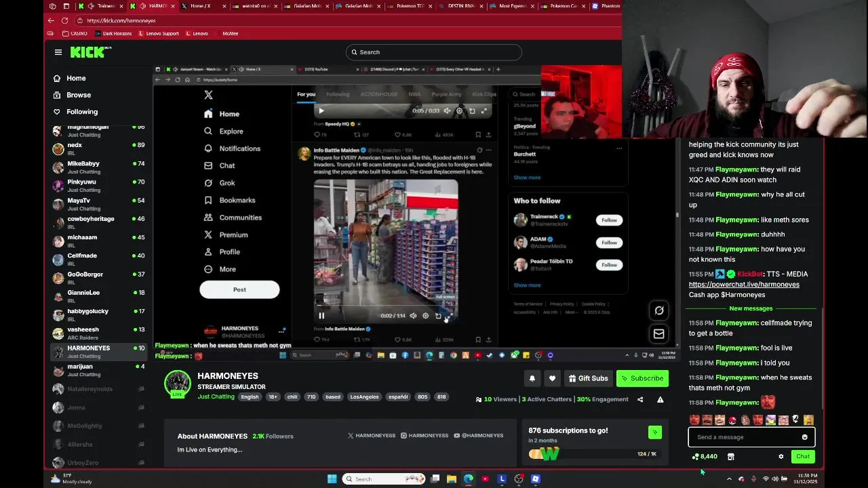Click the browser refresh button
Viewport: 868px width, 488px height.
point(65,20)
